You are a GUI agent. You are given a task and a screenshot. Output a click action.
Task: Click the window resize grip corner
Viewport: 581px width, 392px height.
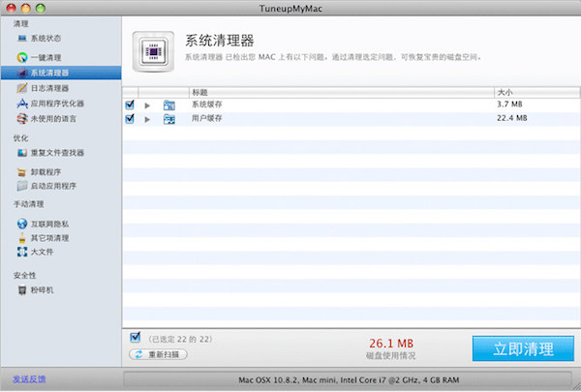coord(576,387)
